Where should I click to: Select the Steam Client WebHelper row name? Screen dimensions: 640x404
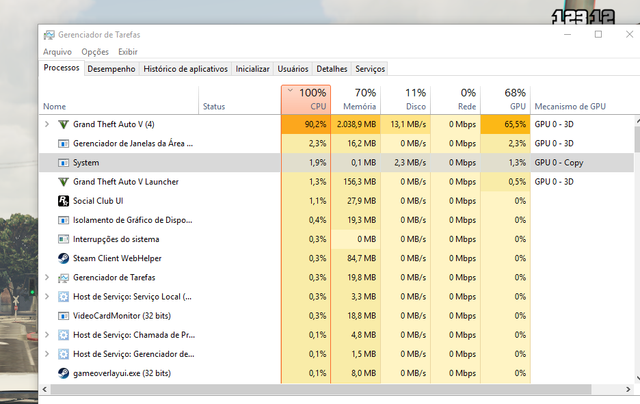117,258
